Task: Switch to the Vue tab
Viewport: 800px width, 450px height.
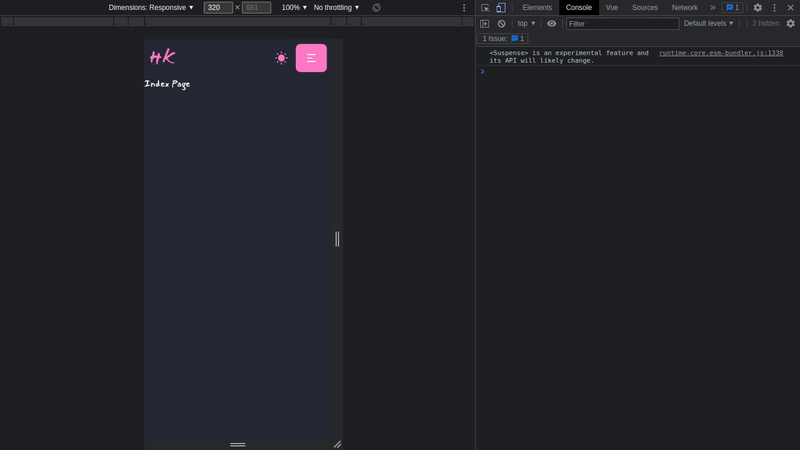Action: click(612, 8)
